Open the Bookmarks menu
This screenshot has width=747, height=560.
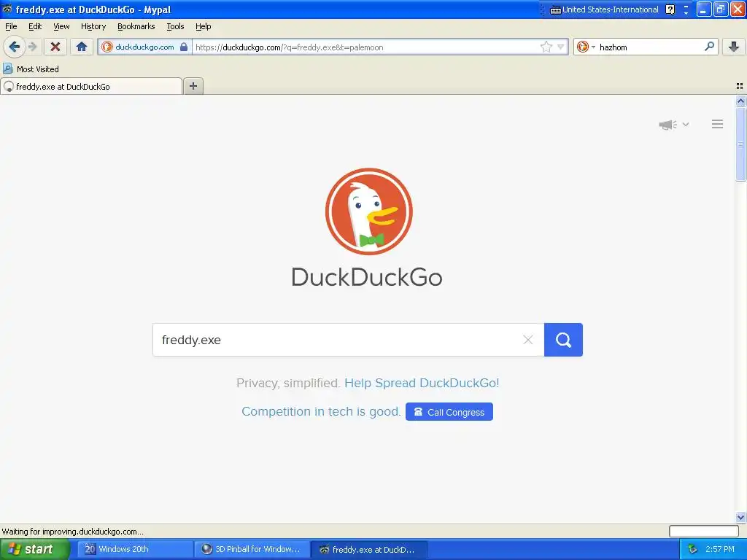pos(136,26)
